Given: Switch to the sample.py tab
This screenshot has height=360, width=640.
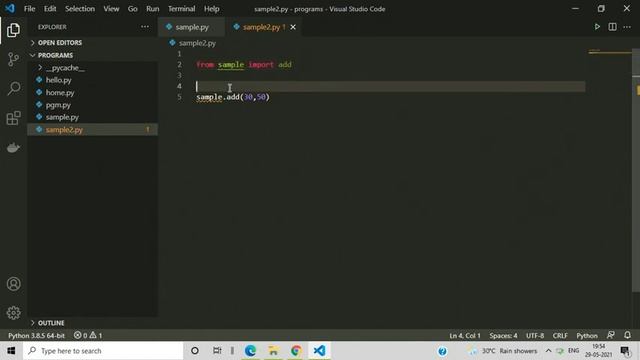Looking at the screenshot, I should pos(191,27).
